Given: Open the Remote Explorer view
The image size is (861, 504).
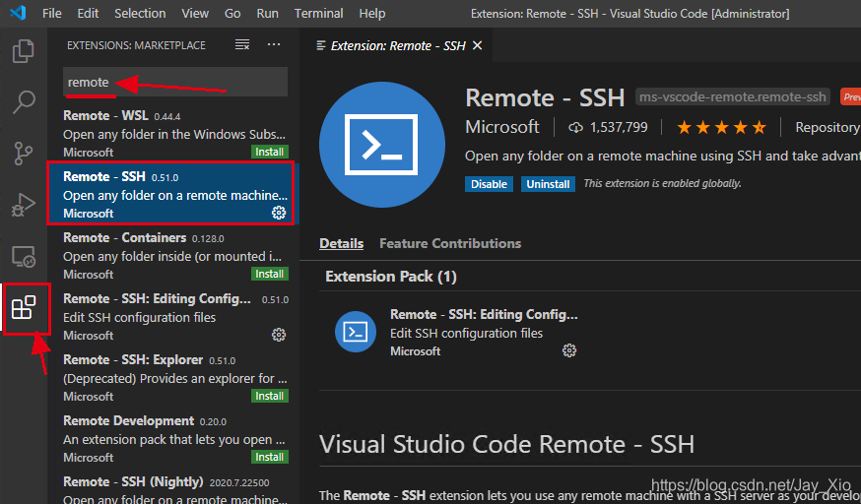Looking at the screenshot, I should tap(24, 256).
